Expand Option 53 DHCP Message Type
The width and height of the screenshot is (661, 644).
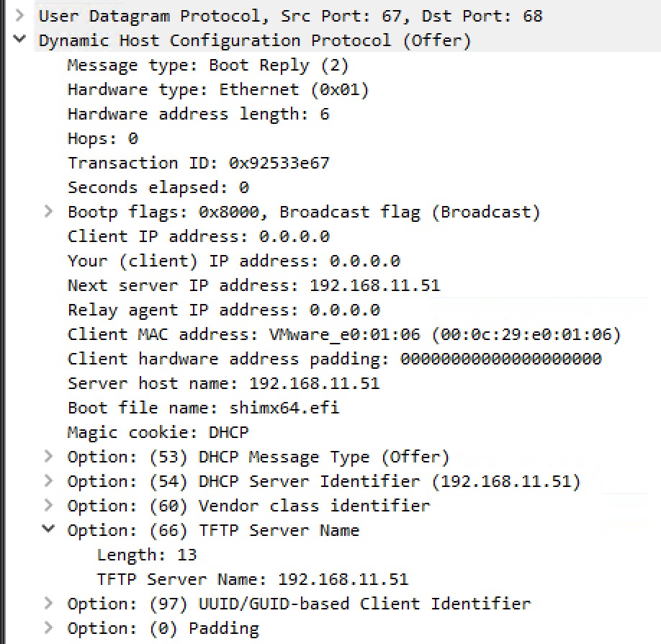click(48, 457)
